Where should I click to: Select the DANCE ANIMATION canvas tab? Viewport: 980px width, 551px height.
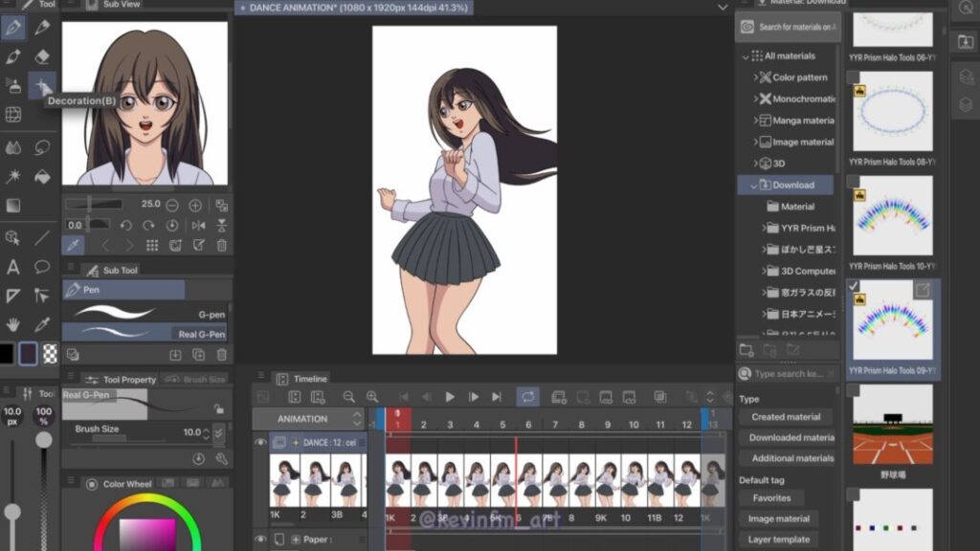(354, 8)
